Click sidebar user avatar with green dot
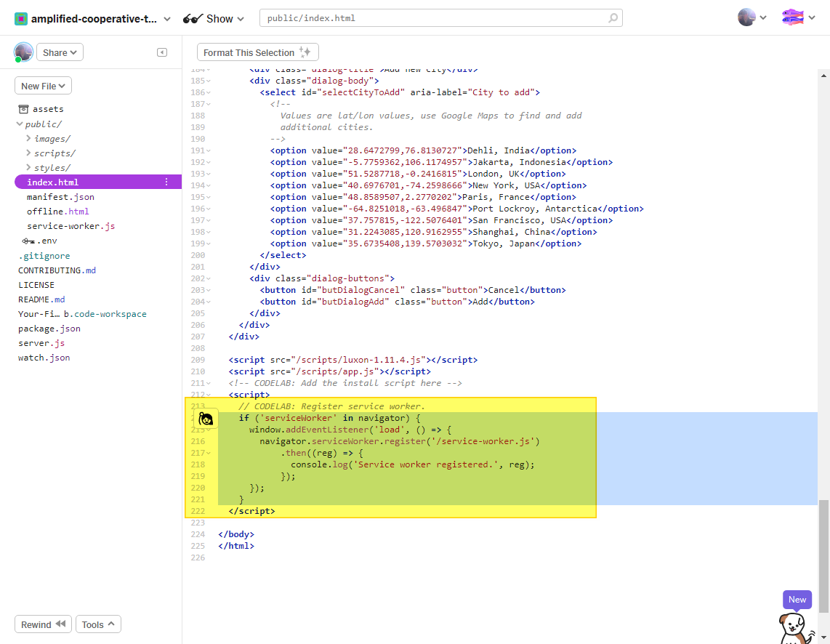Screen dimensions: 830x644 23,52
